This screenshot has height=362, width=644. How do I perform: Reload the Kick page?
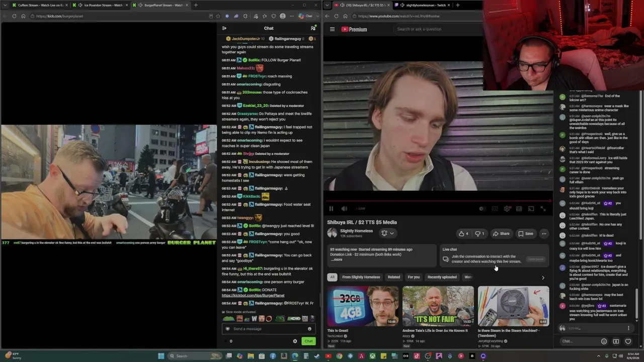click(14, 16)
